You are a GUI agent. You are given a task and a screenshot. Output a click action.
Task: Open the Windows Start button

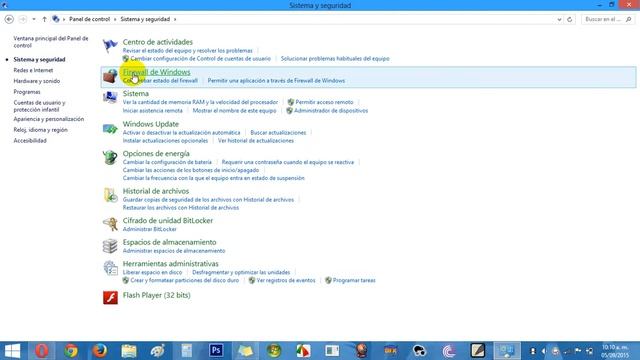point(12,351)
